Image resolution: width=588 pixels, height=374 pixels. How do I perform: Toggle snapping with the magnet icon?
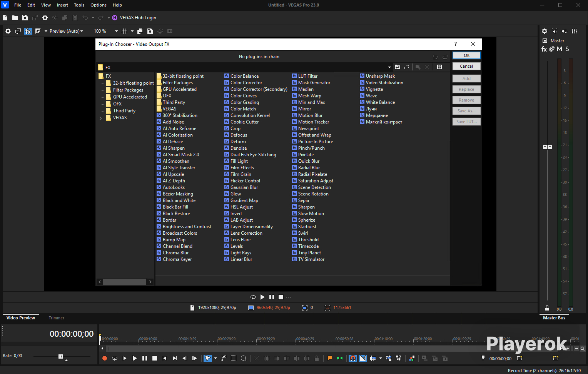click(353, 358)
